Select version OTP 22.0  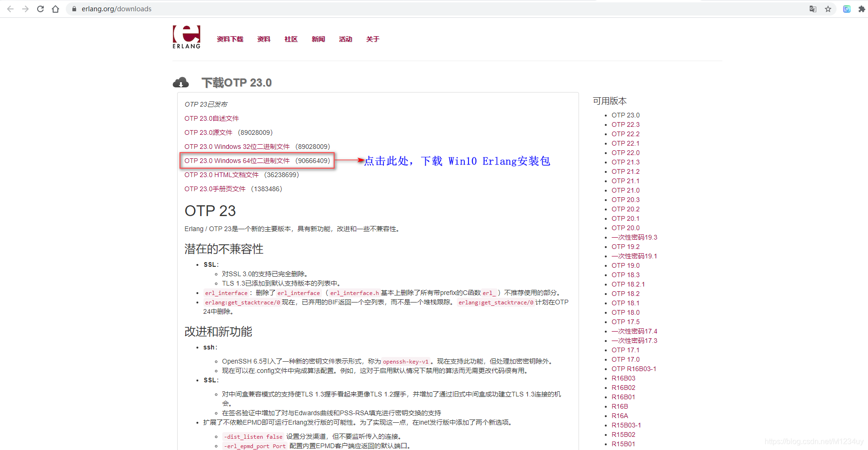(626, 153)
